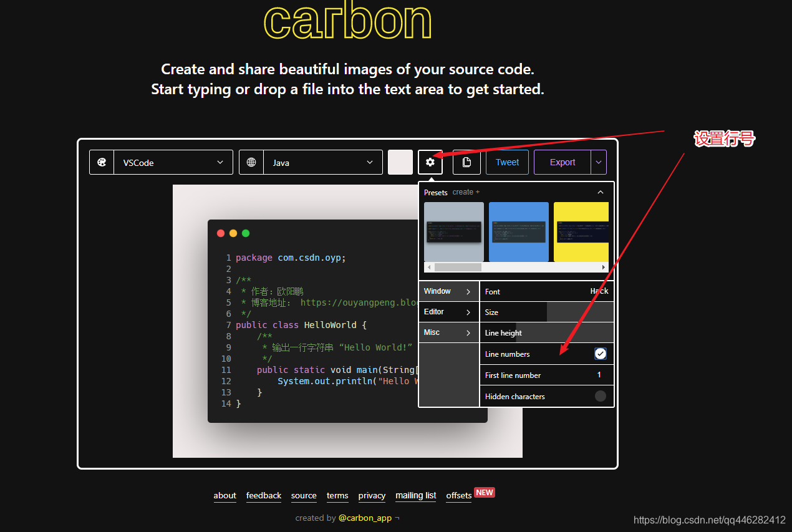Click the Tweet button
Image resolution: width=792 pixels, height=532 pixels.
[x=507, y=162]
